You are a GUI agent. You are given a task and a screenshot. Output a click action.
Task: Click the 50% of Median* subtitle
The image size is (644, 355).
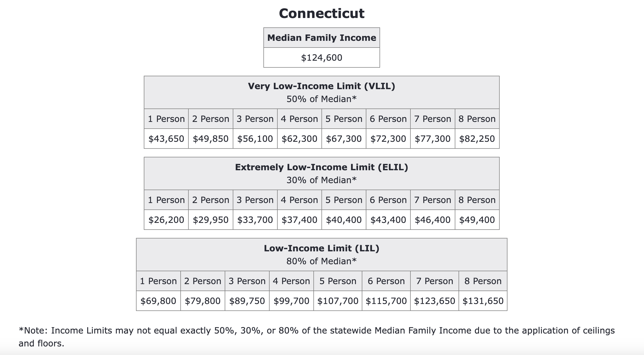pyautogui.click(x=321, y=99)
